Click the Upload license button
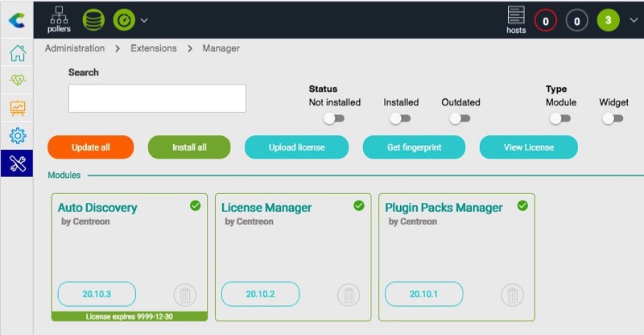Viewport: 644px width, 335px height. 296,147
